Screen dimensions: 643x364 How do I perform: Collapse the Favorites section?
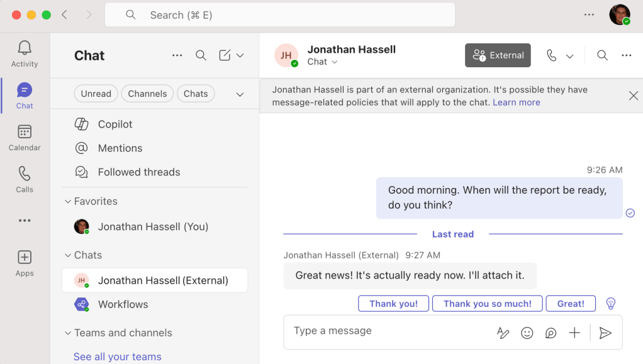pos(67,201)
